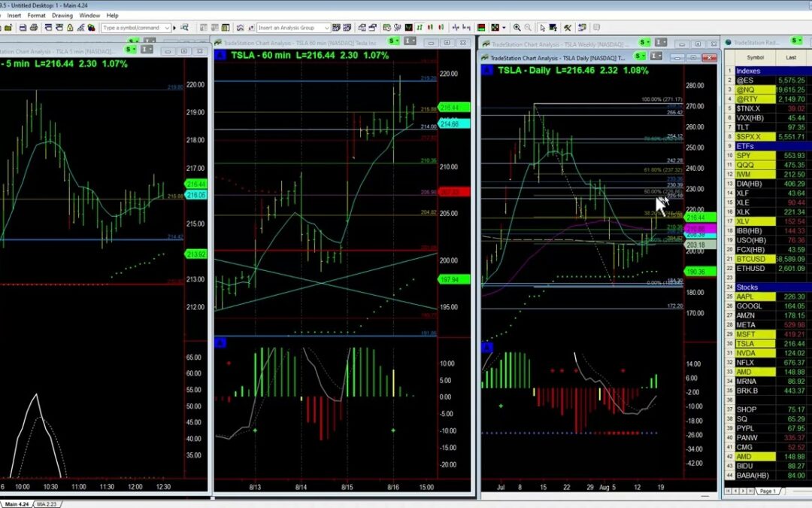Viewport: 812px width, 508px height.
Task: Click the Symbol column header in RadarScreen
Action: click(755, 57)
